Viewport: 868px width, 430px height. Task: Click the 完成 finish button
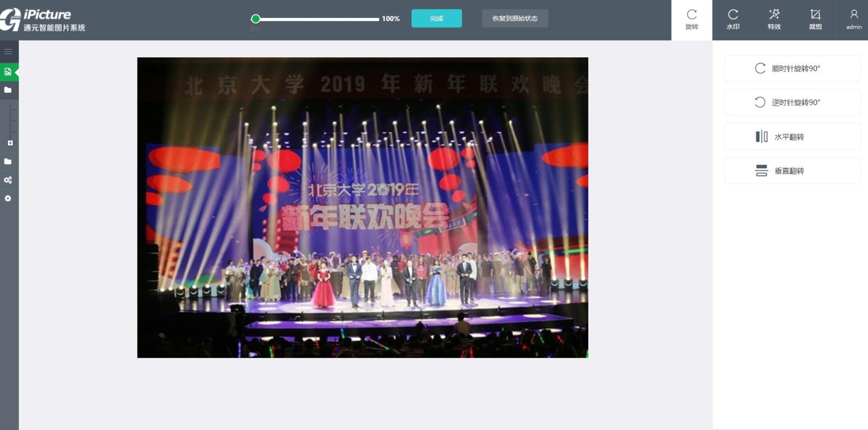point(436,18)
